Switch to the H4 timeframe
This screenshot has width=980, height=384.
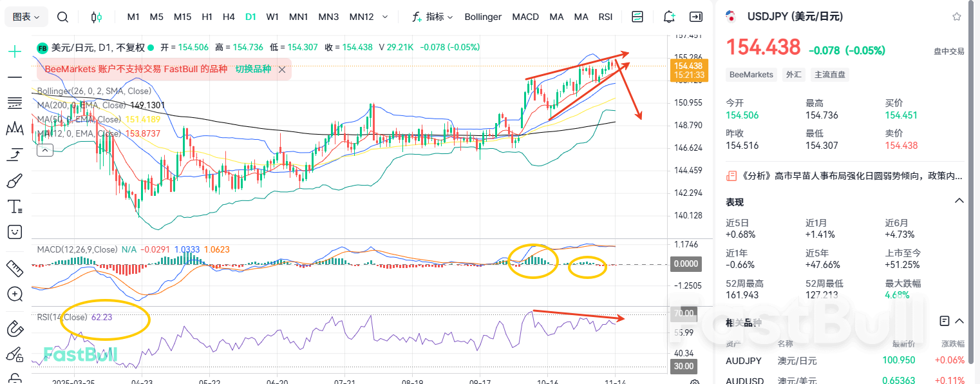click(x=229, y=17)
